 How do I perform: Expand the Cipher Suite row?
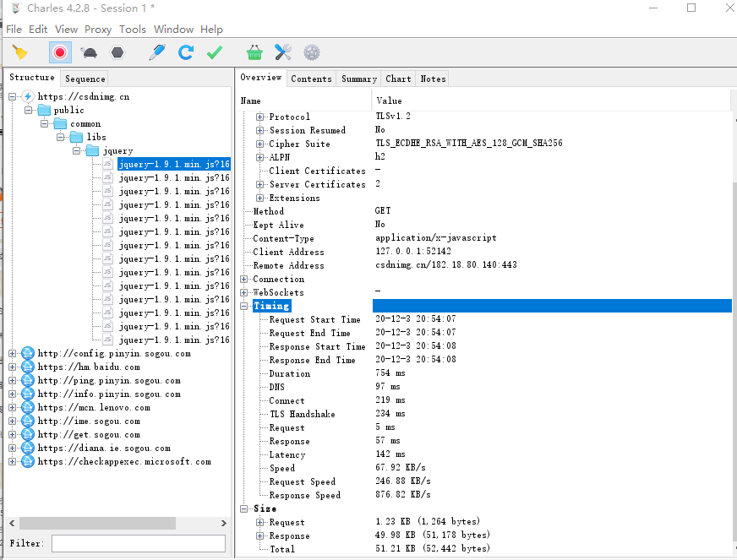click(259, 144)
